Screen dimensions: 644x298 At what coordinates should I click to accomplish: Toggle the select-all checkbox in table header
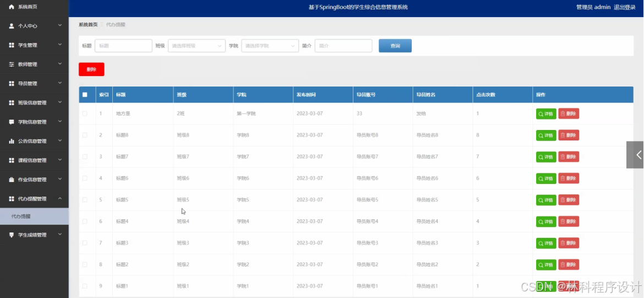(x=85, y=95)
